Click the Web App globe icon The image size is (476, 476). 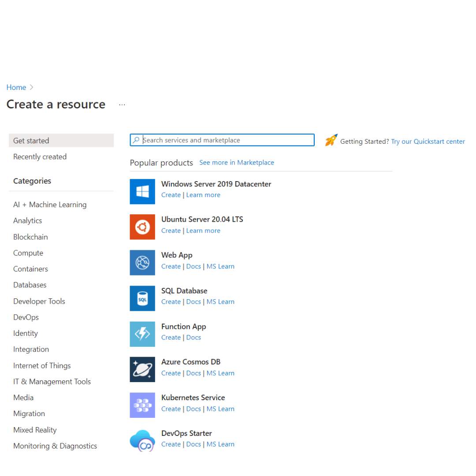(142, 263)
